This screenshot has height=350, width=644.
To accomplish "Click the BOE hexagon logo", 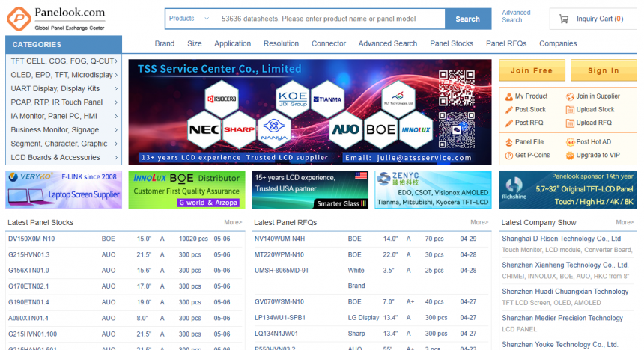I will (380, 129).
